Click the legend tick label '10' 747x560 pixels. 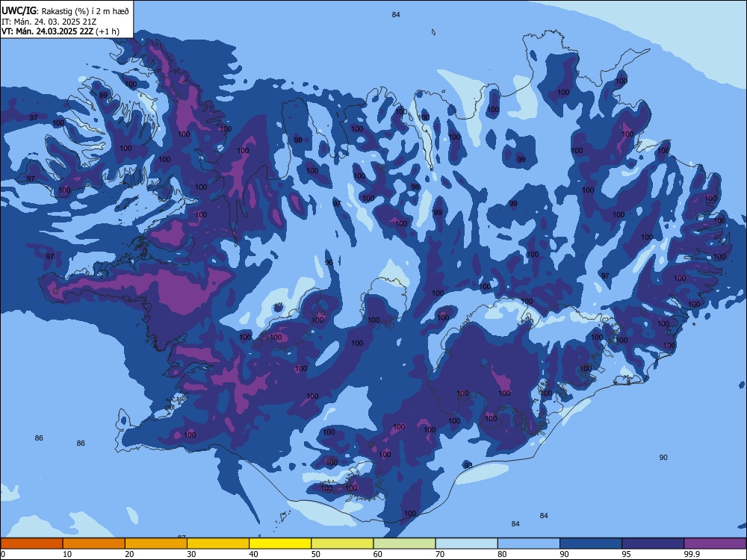coord(67,554)
